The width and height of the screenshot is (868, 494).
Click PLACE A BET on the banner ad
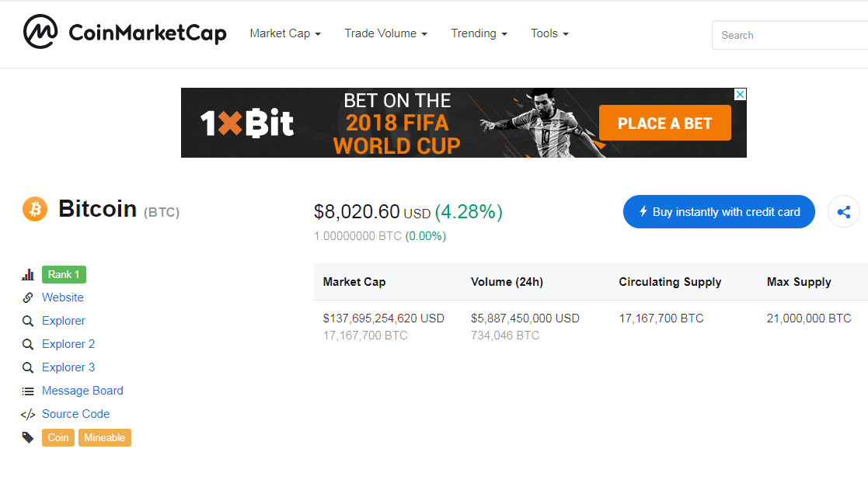click(x=664, y=124)
